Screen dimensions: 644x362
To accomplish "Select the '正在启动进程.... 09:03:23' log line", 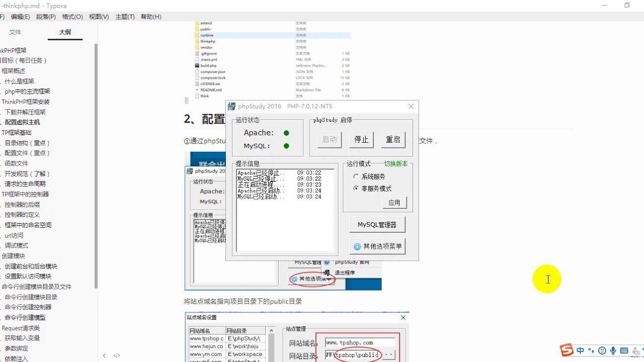I will pos(279,185).
